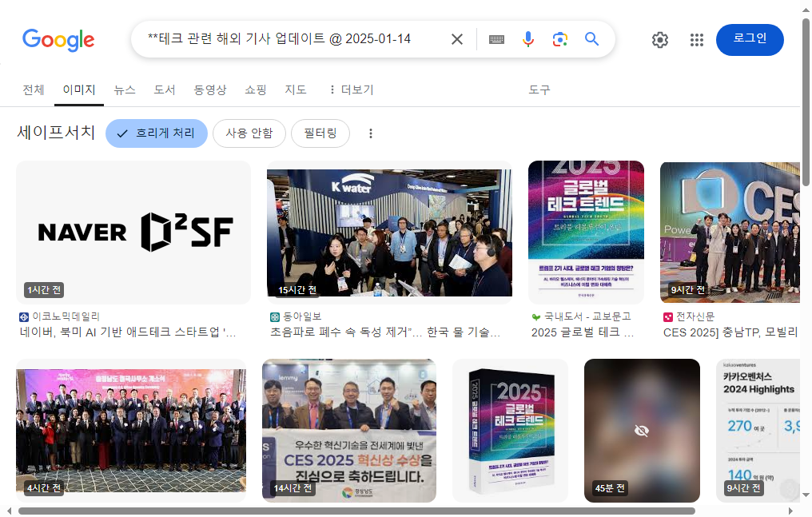
Task: Open the 2025 글로벌 테크 title link
Action: click(583, 332)
